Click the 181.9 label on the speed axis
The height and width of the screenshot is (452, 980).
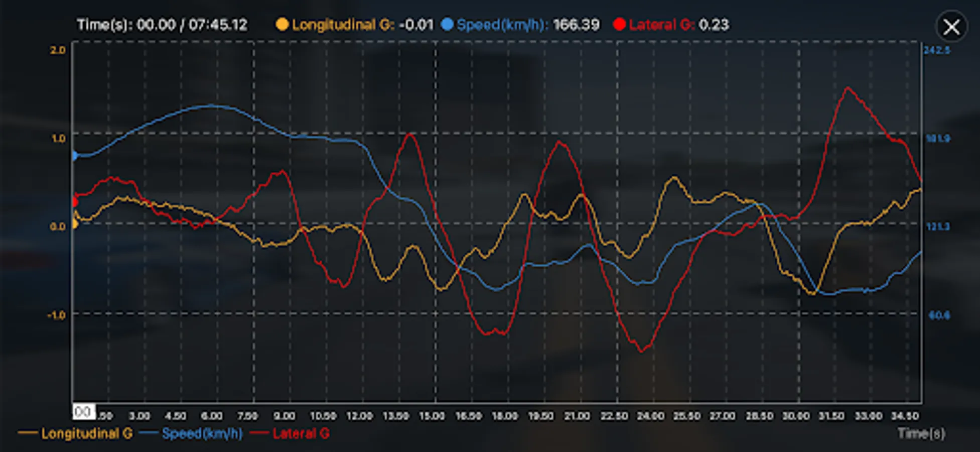coord(937,138)
